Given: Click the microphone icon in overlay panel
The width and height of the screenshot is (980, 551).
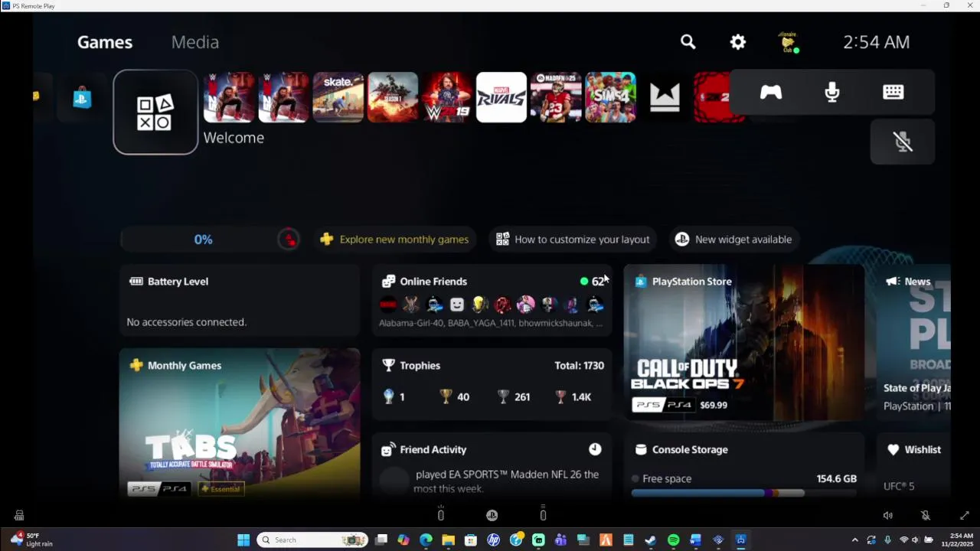Looking at the screenshot, I should (832, 93).
